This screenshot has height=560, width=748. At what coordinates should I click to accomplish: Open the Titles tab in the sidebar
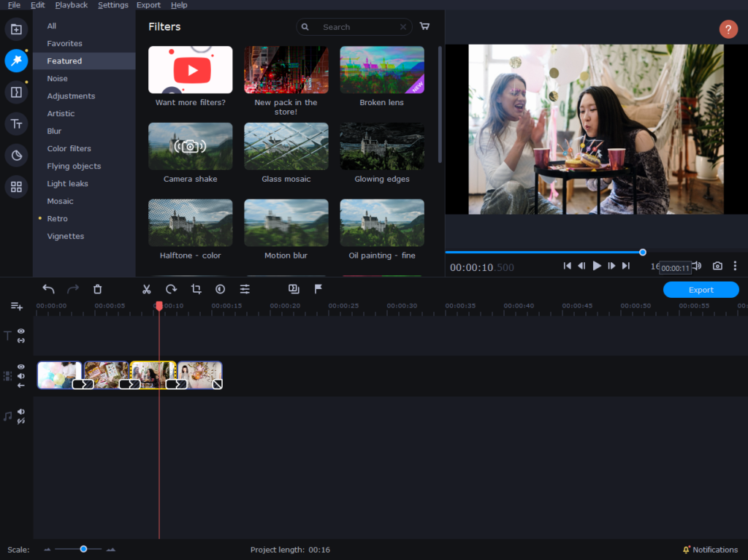click(x=16, y=124)
